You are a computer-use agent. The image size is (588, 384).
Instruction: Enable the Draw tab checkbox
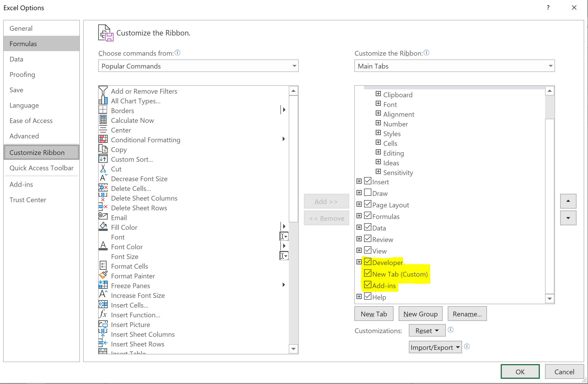[x=368, y=193]
